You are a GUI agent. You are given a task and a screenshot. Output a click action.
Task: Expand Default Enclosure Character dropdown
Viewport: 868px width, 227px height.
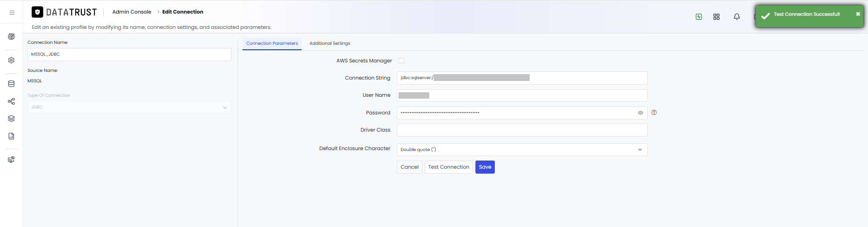[522, 150]
